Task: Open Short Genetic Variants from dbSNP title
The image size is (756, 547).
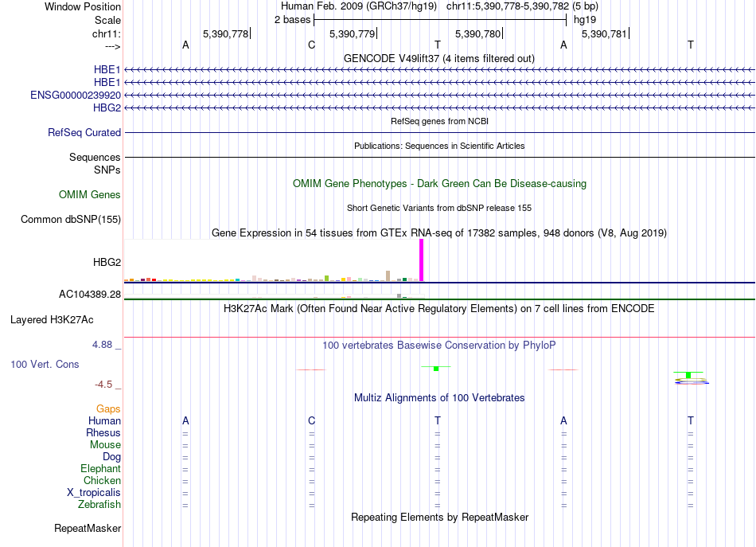Action: coord(439,208)
